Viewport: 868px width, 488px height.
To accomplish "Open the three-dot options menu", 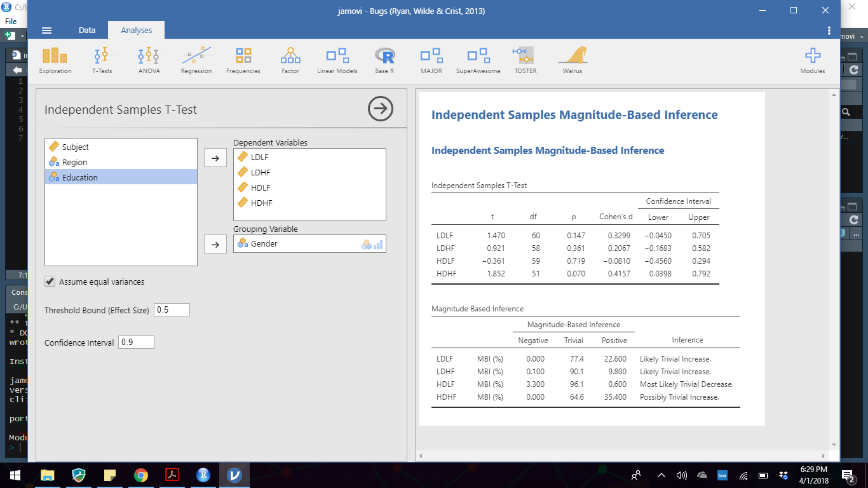I will [x=829, y=30].
